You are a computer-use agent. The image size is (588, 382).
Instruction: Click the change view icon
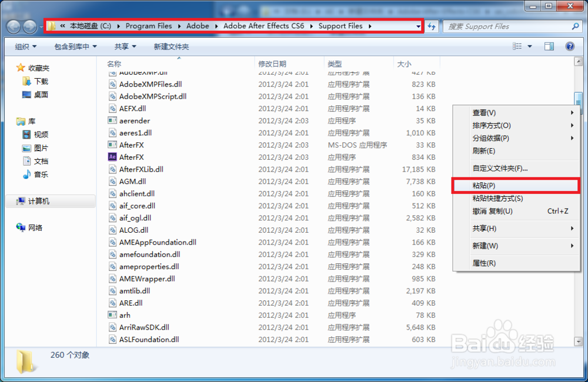(517, 46)
